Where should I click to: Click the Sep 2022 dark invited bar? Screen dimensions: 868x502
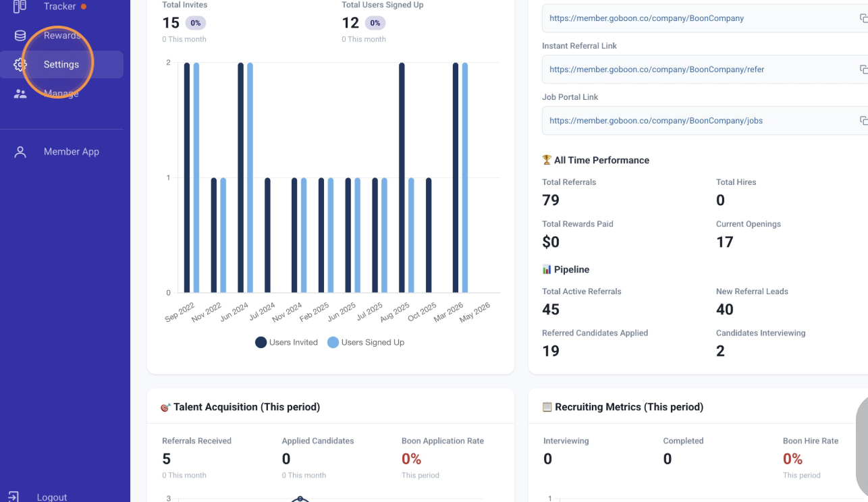(187, 177)
